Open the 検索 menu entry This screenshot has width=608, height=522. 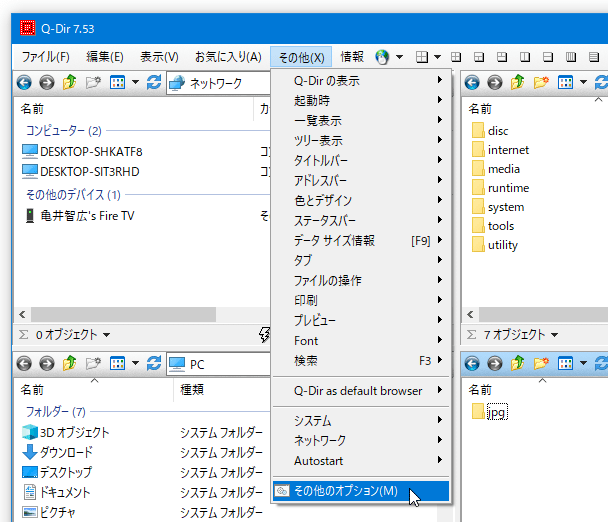tap(361, 361)
